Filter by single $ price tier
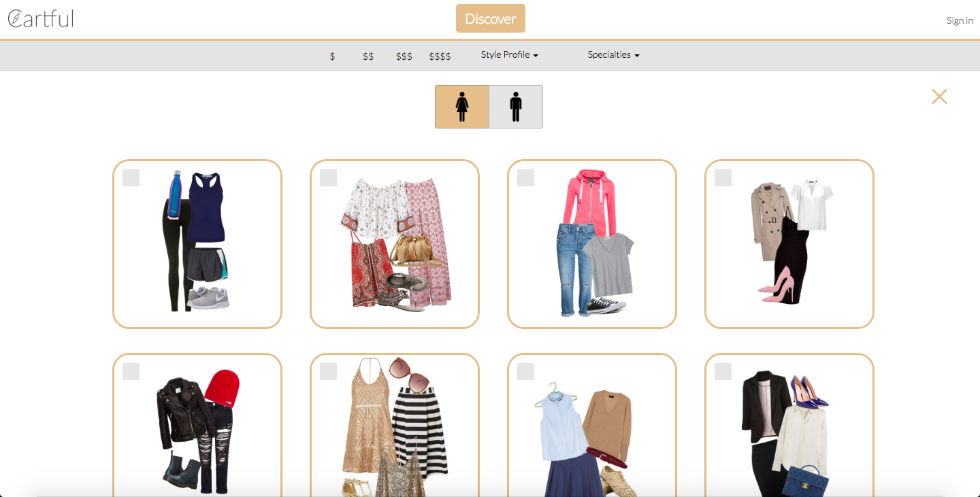This screenshot has height=497, width=980. (332, 56)
